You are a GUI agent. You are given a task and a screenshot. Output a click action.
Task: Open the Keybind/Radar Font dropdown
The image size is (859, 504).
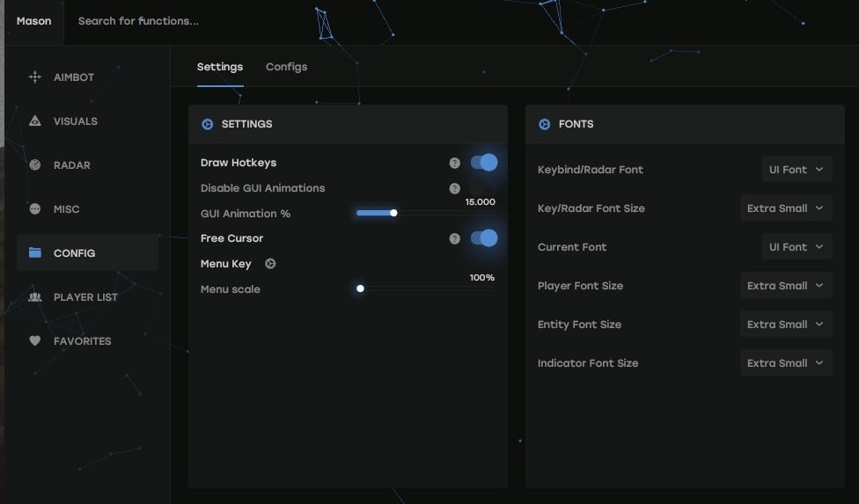coord(797,170)
